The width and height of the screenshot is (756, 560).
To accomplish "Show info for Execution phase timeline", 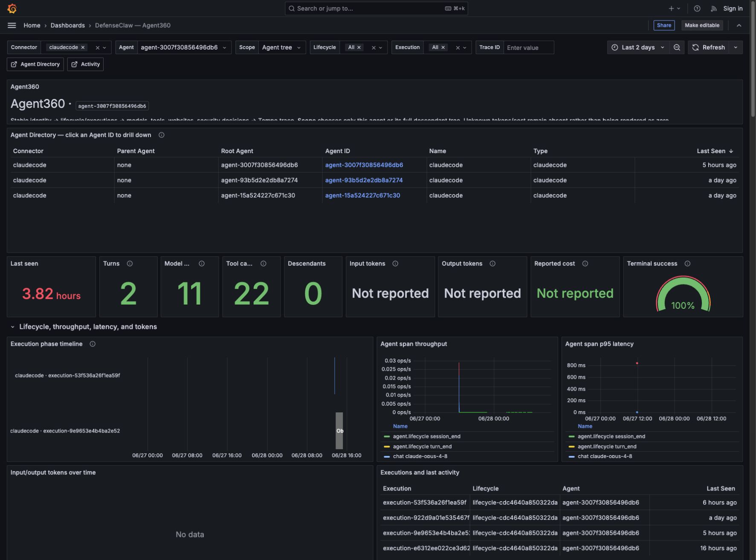I will (x=93, y=344).
